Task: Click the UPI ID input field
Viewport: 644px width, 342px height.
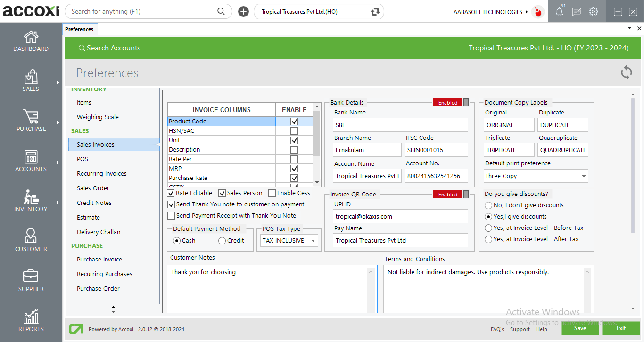Action: (x=400, y=217)
